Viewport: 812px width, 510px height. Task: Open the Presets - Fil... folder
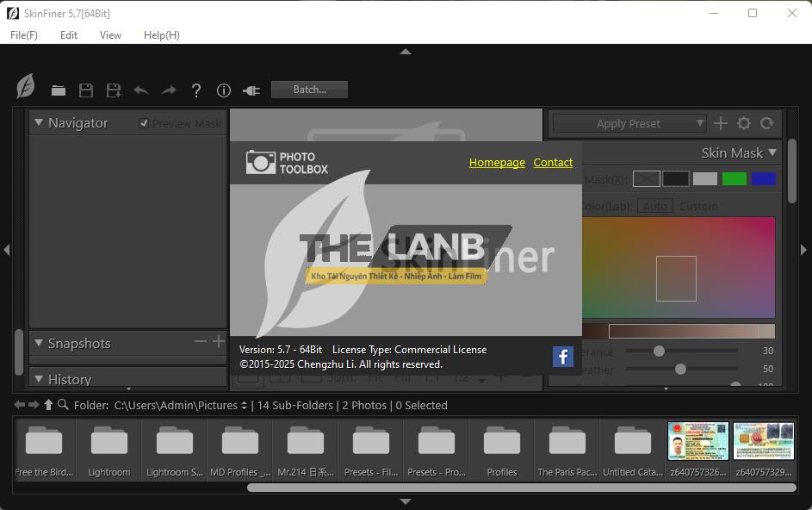[x=371, y=450]
